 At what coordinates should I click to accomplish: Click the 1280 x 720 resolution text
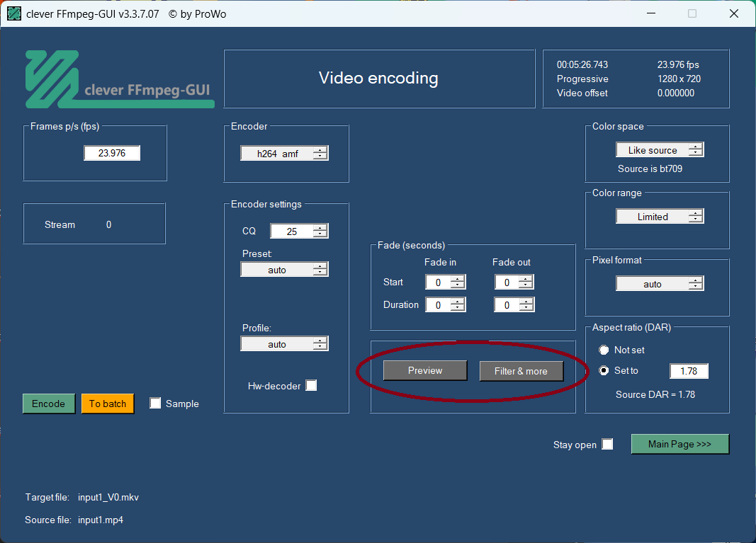coord(679,79)
